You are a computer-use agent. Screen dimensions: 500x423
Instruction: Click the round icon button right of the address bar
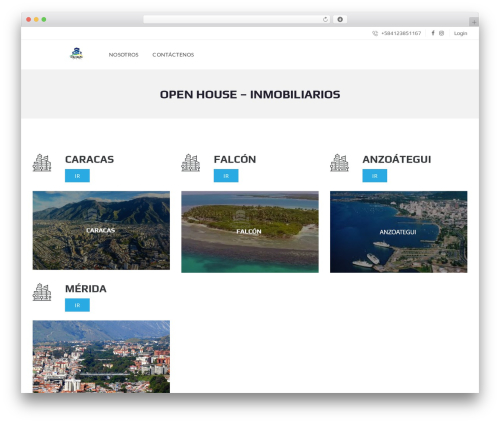[x=340, y=19]
